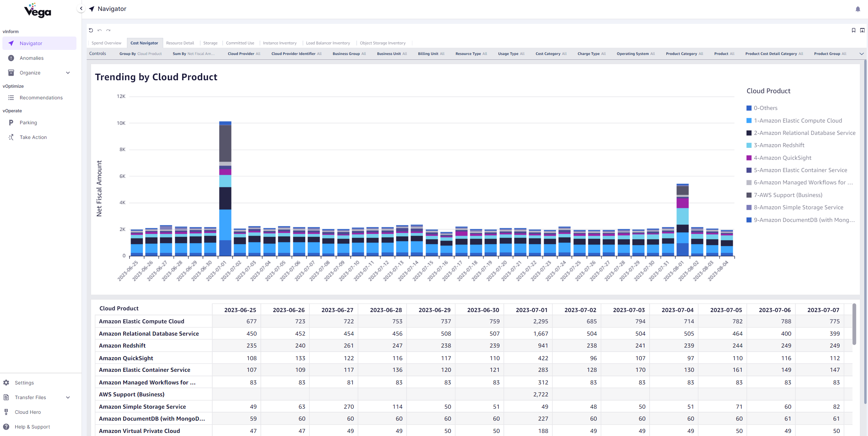Click the AWS Support (Business) value 2,722
The width and height of the screenshot is (868, 436).
click(x=541, y=394)
